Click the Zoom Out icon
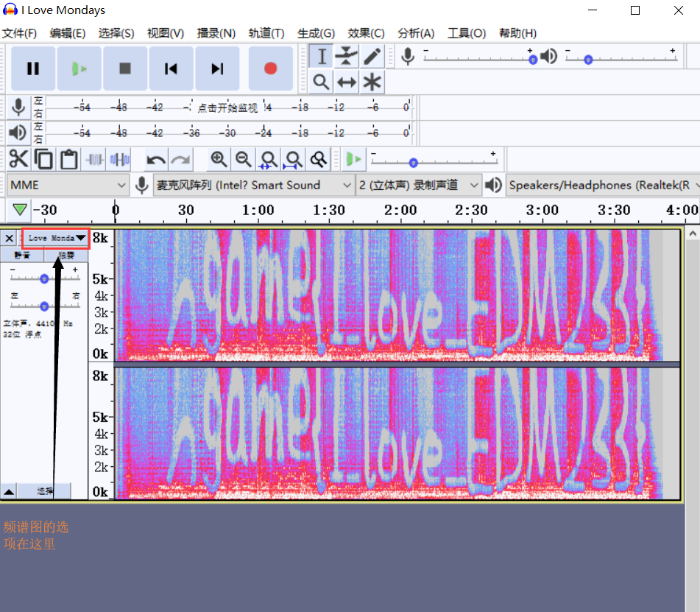The height and width of the screenshot is (612, 700). (x=244, y=159)
